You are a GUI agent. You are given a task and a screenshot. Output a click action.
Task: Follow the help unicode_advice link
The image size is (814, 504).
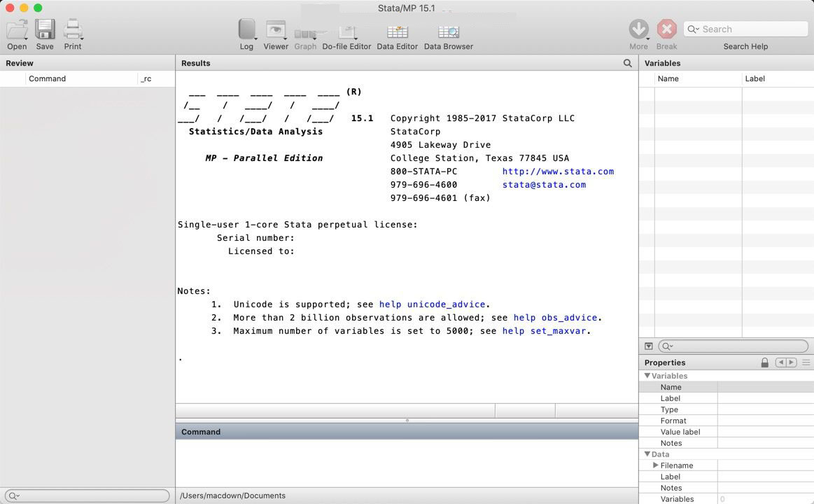pos(432,304)
